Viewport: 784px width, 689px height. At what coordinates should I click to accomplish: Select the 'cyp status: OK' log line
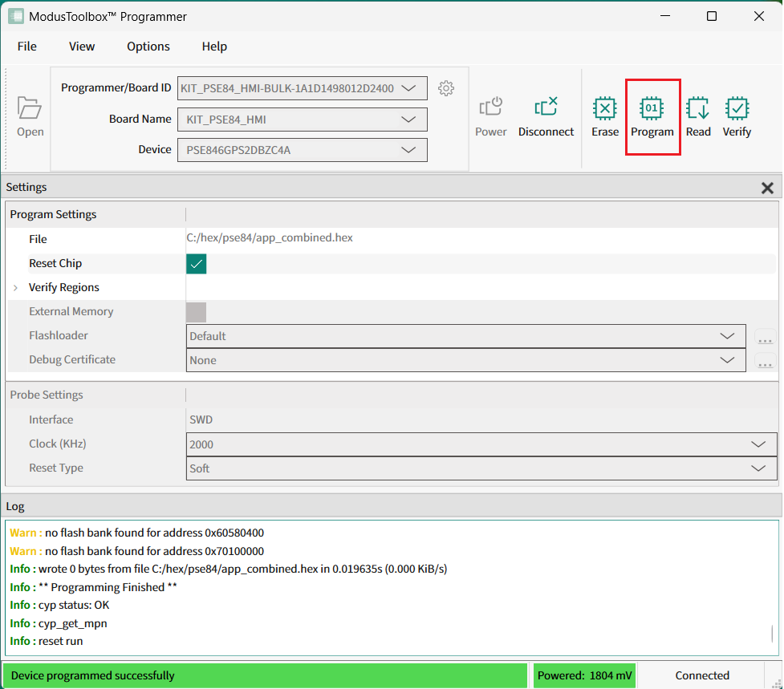pos(59,605)
